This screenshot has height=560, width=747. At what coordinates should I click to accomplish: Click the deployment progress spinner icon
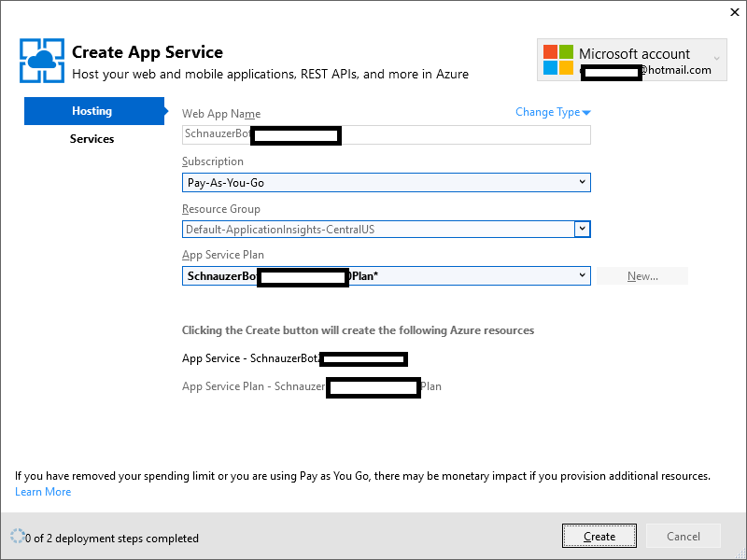(17, 536)
